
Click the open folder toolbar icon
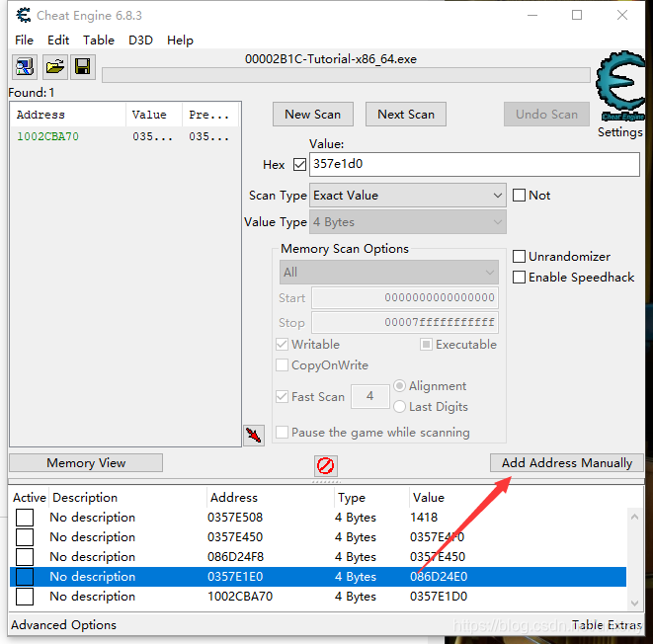click(55, 67)
